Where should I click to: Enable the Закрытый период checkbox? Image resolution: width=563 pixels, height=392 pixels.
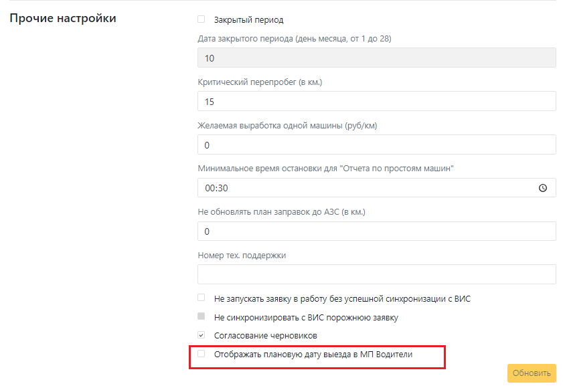coord(201,19)
